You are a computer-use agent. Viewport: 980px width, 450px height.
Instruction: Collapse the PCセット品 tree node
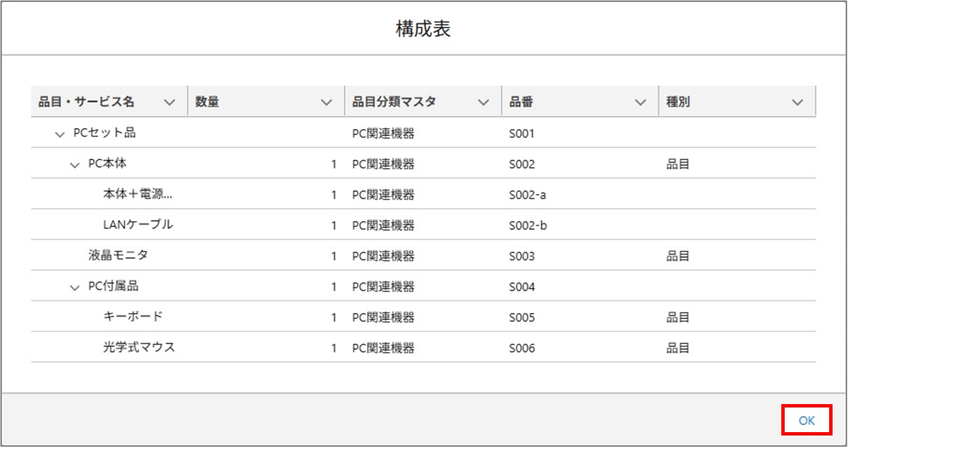pos(59,133)
